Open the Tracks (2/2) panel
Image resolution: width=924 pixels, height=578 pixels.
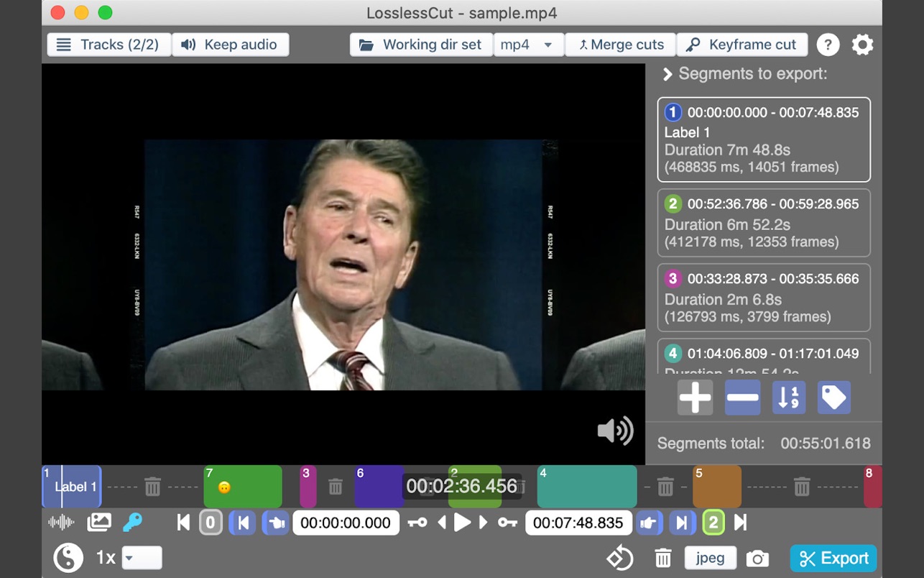(x=108, y=45)
